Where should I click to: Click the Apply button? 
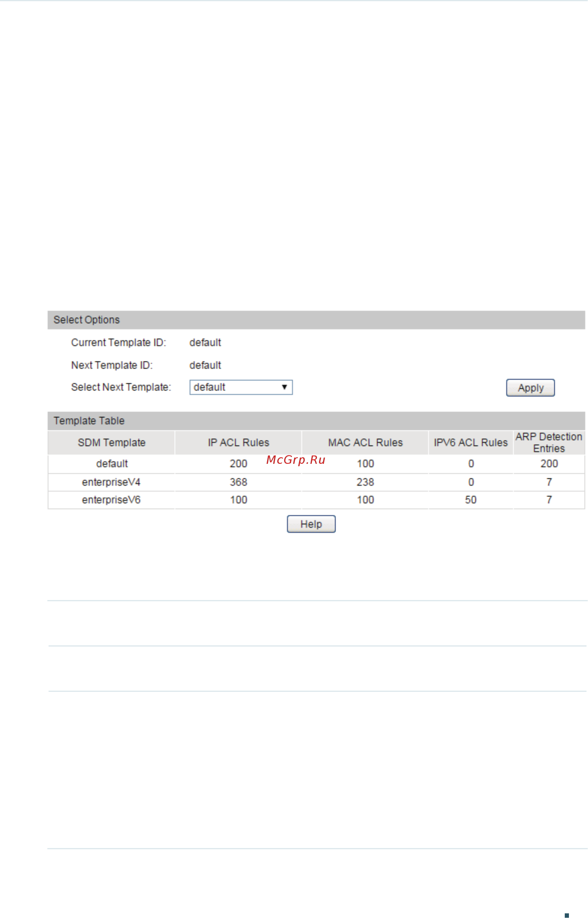click(x=530, y=388)
